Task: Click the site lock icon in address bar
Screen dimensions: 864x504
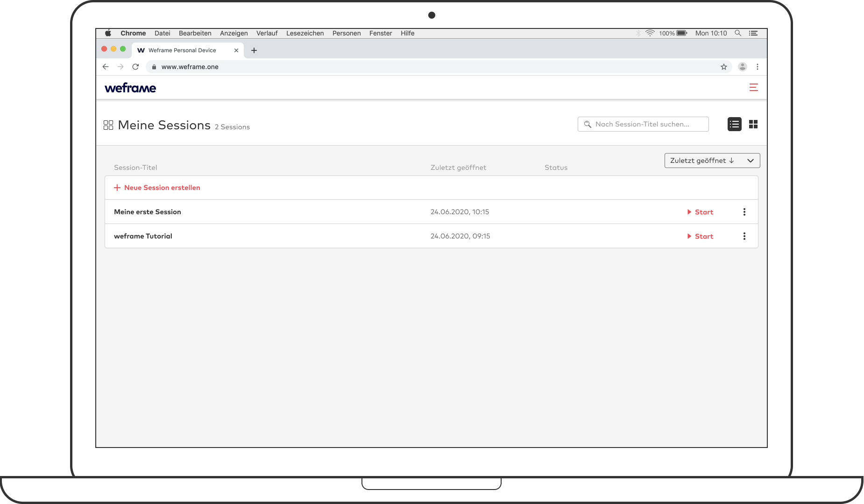Action: (154, 67)
